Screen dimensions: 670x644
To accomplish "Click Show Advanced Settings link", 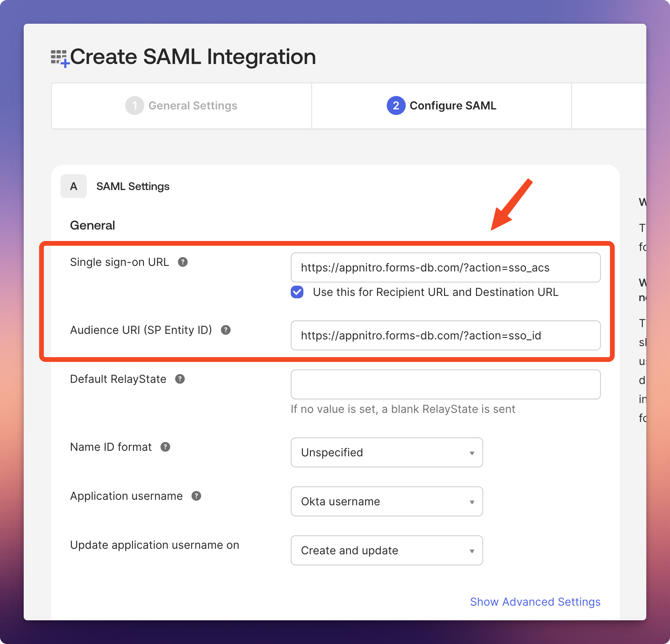I will [x=535, y=602].
